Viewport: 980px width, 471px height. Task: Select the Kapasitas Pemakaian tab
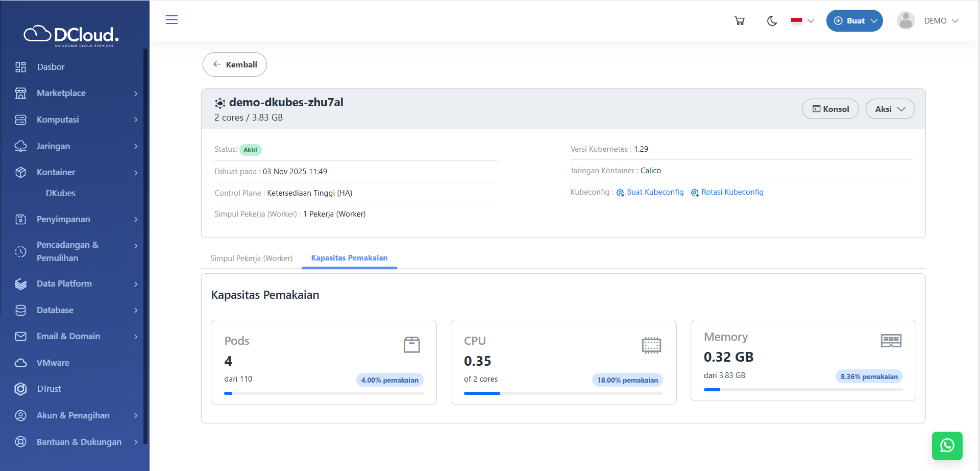pyautogui.click(x=349, y=258)
